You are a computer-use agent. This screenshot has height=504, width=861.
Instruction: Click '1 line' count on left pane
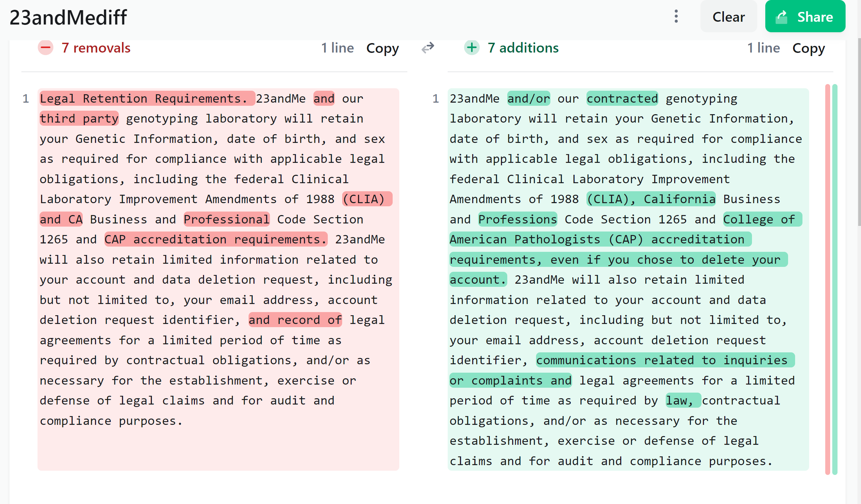(338, 48)
